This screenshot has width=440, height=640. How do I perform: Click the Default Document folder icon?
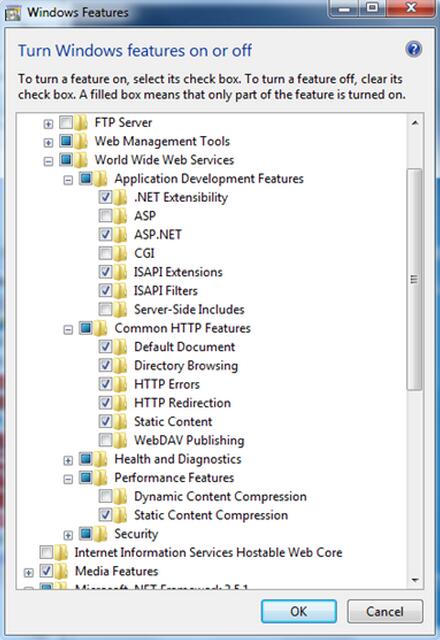[120, 347]
